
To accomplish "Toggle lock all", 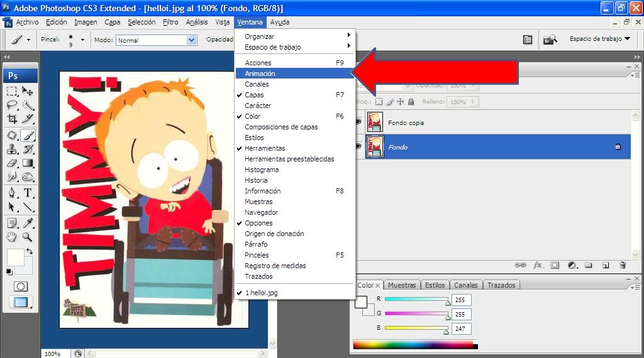I will coord(411,101).
